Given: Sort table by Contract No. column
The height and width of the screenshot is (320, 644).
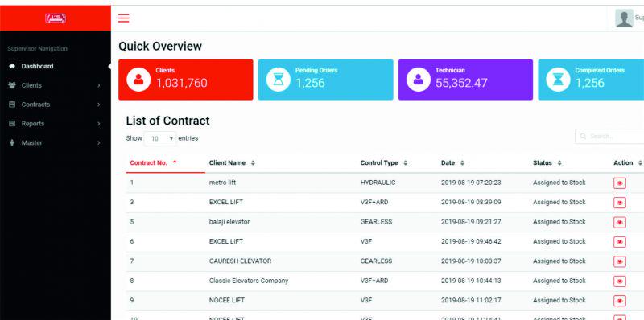Looking at the screenshot, I should click(153, 163).
